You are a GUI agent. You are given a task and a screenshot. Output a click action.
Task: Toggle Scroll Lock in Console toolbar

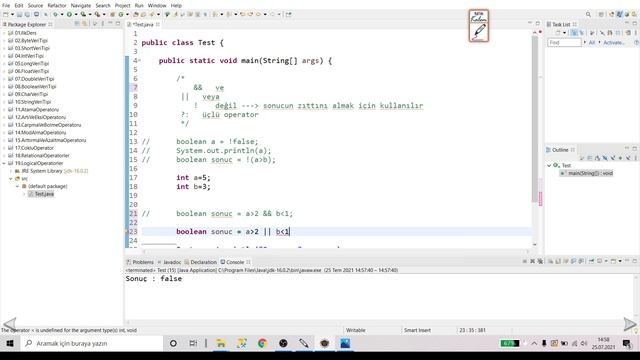pyautogui.click(x=558, y=261)
